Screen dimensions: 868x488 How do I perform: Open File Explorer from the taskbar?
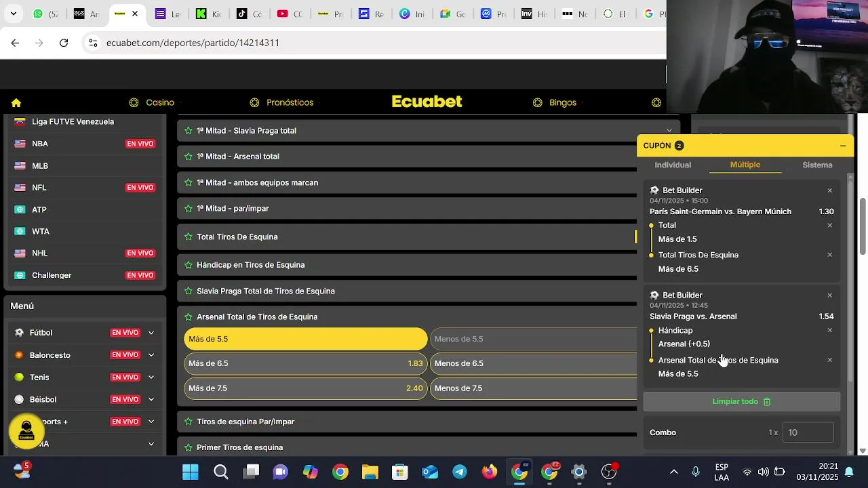[370, 472]
